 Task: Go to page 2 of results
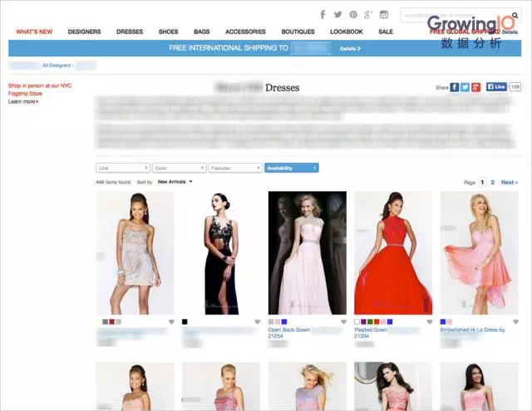tap(492, 183)
